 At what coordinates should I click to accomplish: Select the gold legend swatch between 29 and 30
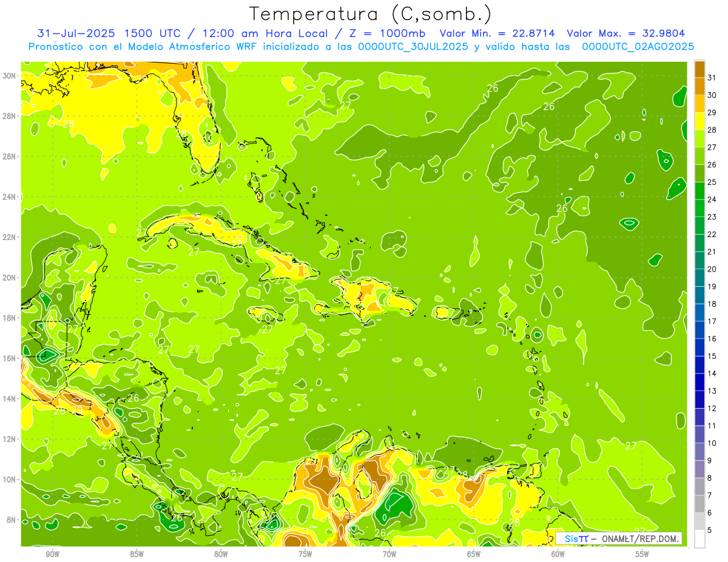click(x=699, y=104)
